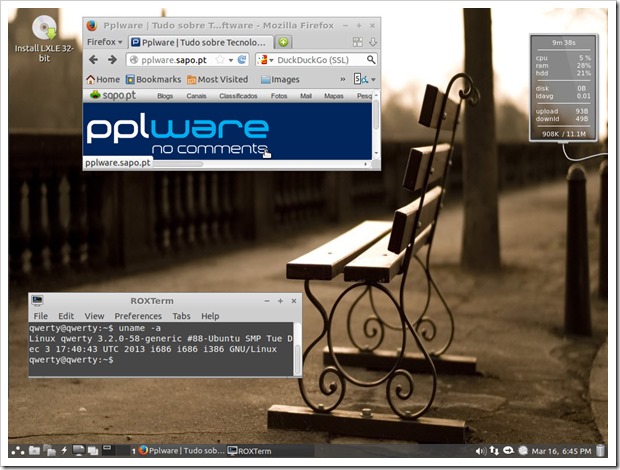Screen dimensions: 620x470
Task: Click the ROXTerm window title icon
Action: tap(37, 300)
